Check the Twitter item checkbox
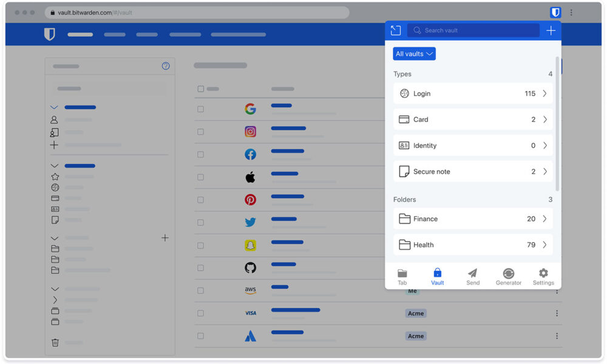 [x=200, y=223]
